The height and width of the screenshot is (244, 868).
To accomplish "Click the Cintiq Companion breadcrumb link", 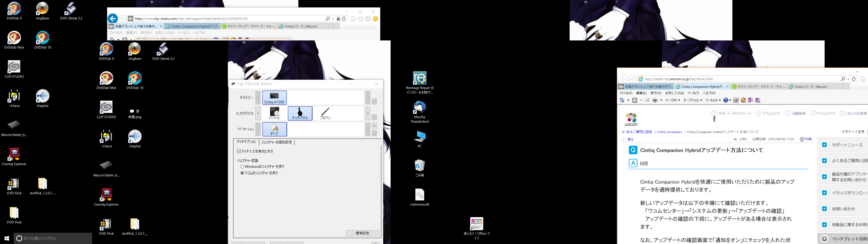I will pos(669,132).
